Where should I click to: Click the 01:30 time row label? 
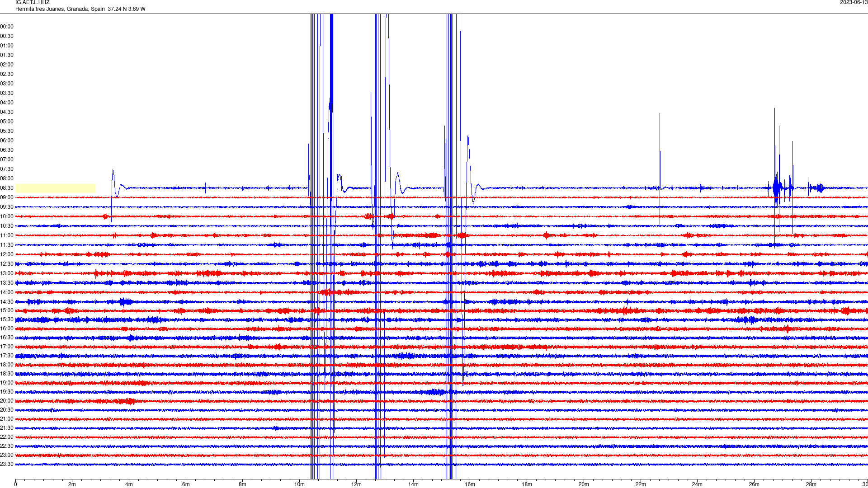coord(7,55)
